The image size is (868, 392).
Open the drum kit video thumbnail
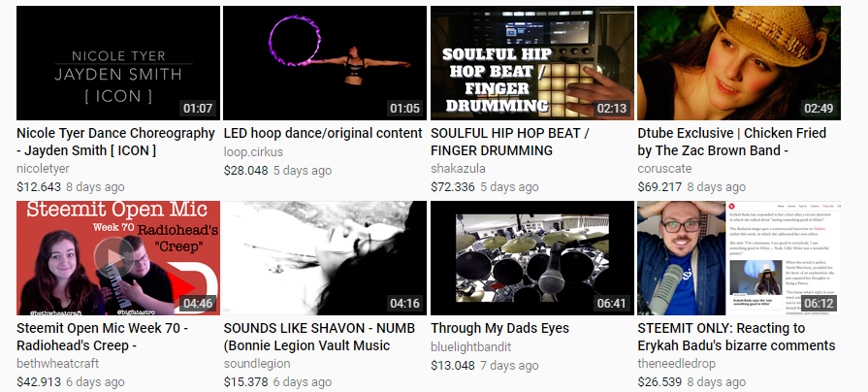532,258
